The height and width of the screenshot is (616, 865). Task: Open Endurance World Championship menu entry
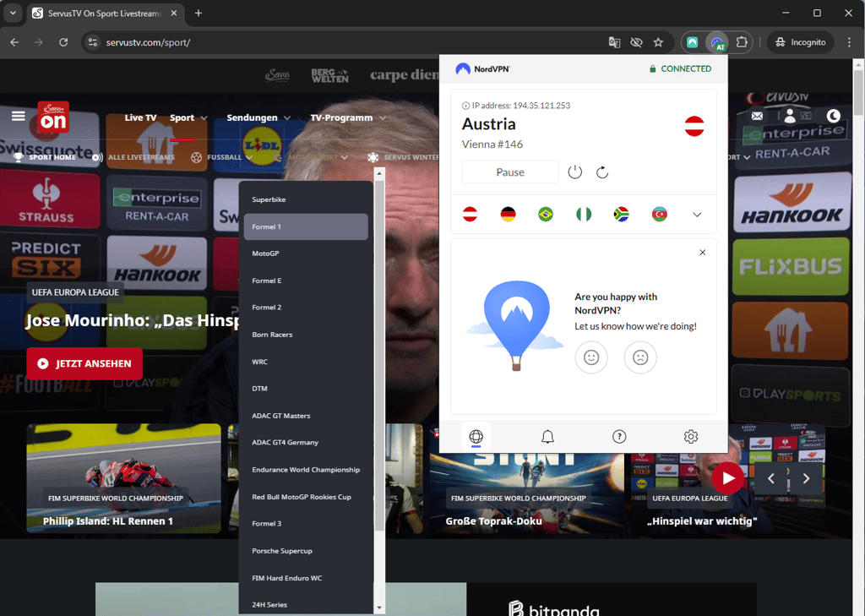point(306,470)
